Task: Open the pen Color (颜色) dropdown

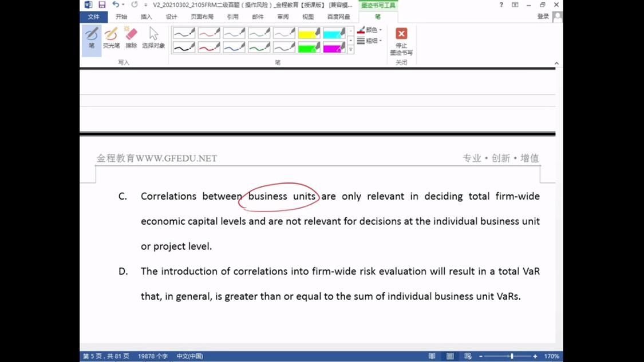Action: [370, 30]
